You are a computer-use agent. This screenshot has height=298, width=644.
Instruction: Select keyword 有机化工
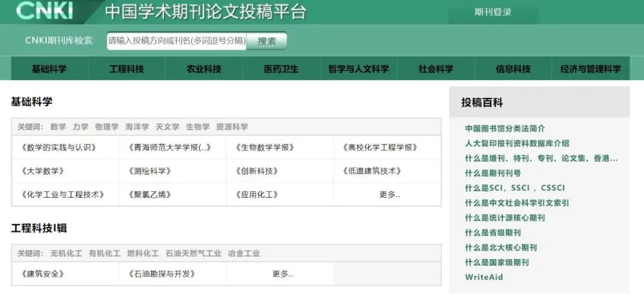(x=105, y=253)
